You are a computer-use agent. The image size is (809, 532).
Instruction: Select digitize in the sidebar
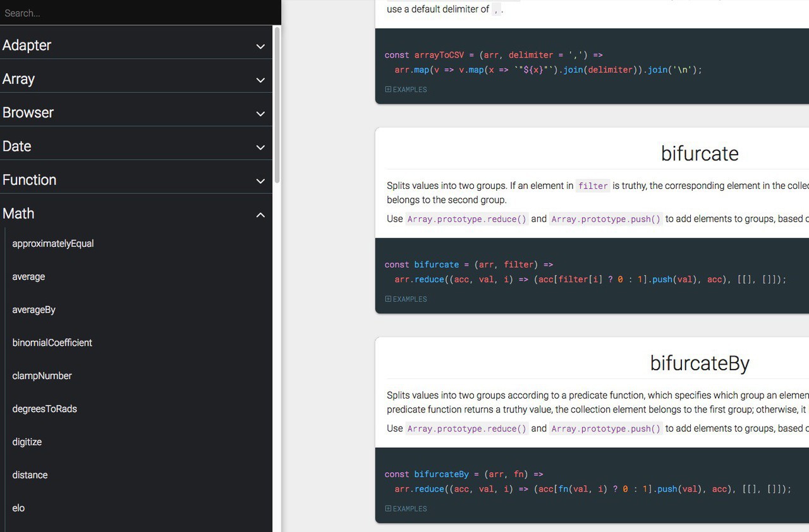click(x=27, y=442)
